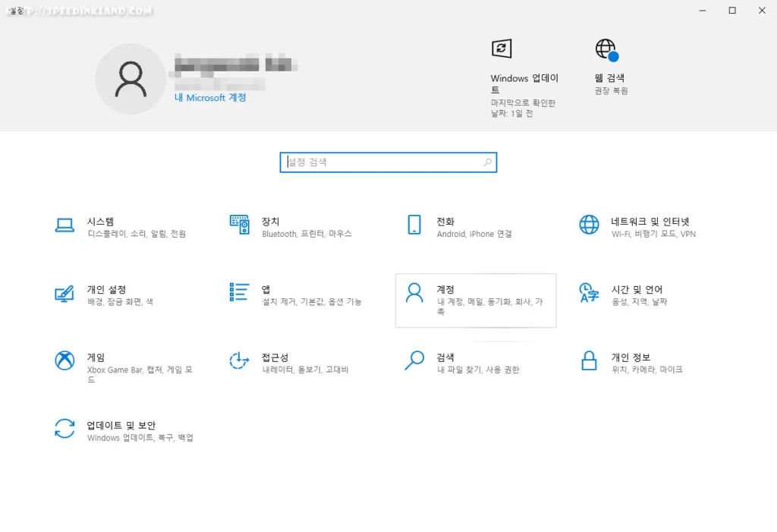Viewport: 777px width, 532px height.
Task: Click 위치, 카메라, 마이크 description
Action: [x=646, y=370]
